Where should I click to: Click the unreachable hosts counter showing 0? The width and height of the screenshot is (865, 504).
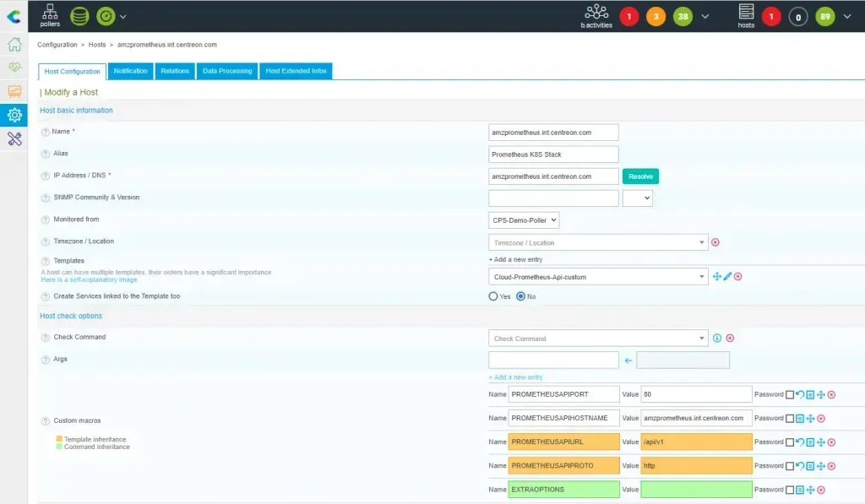[798, 17]
